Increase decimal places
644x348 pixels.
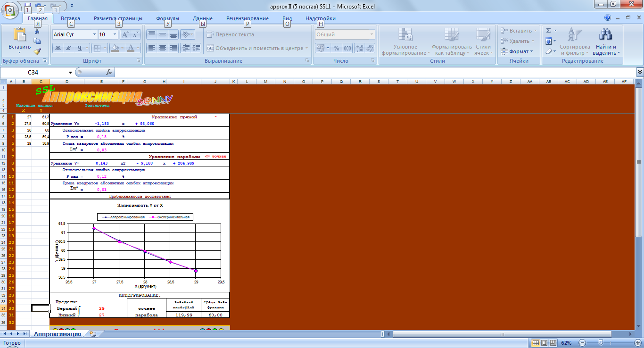click(359, 48)
